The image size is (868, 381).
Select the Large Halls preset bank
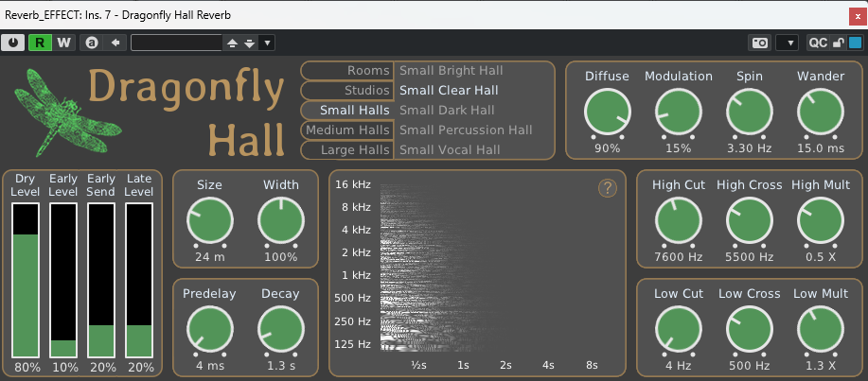click(x=347, y=149)
